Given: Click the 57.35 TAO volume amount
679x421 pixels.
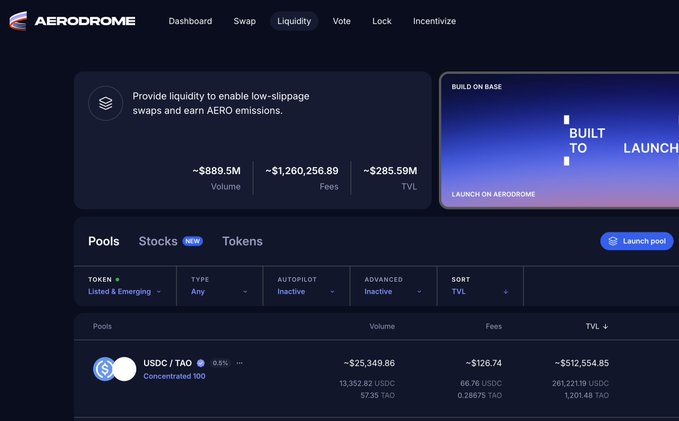Looking at the screenshot, I should (x=378, y=395).
